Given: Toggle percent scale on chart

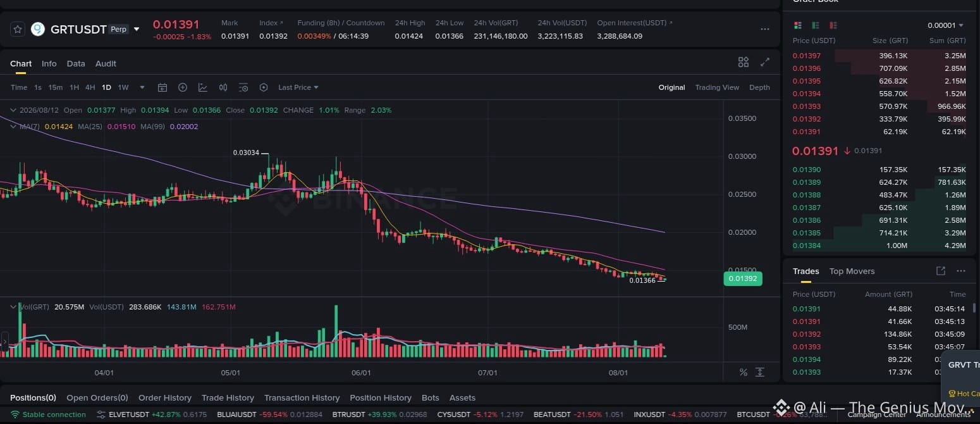Looking at the screenshot, I should click(744, 372).
